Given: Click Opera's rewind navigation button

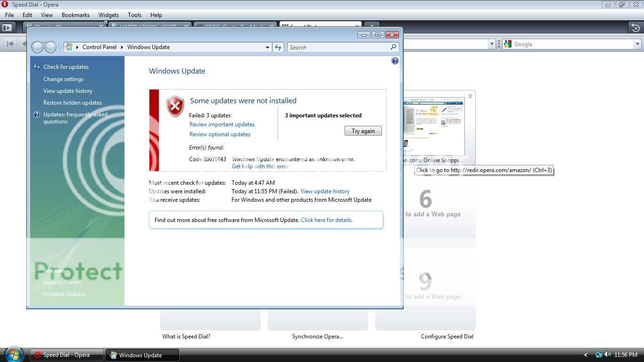Looking at the screenshot, I should point(9,44).
